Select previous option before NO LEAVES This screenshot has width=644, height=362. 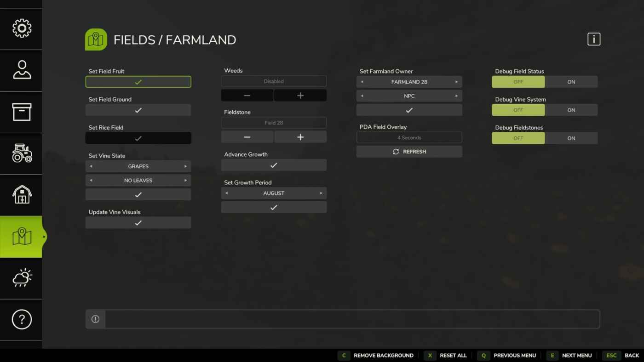[x=91, y=181]
